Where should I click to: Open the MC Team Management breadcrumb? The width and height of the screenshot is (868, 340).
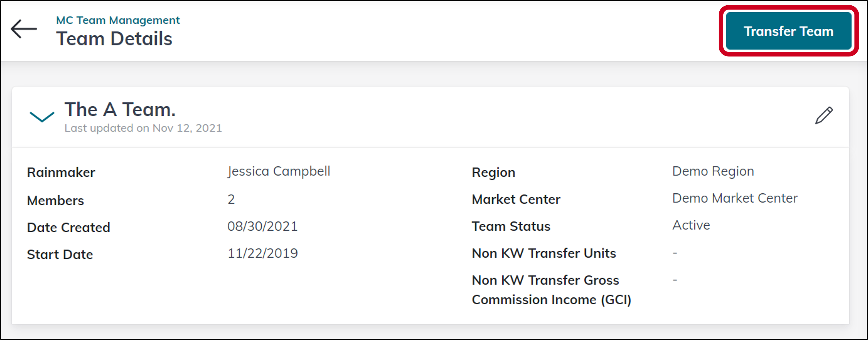(x=118, y=19)
